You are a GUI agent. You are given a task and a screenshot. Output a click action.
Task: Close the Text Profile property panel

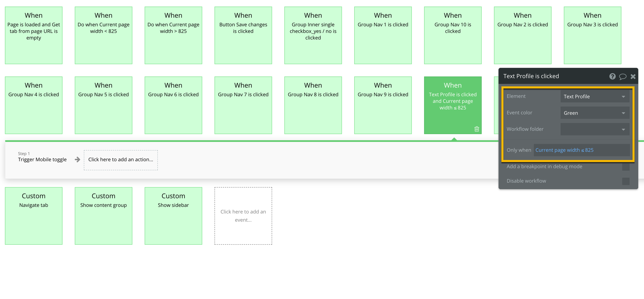tap(633, 76)
